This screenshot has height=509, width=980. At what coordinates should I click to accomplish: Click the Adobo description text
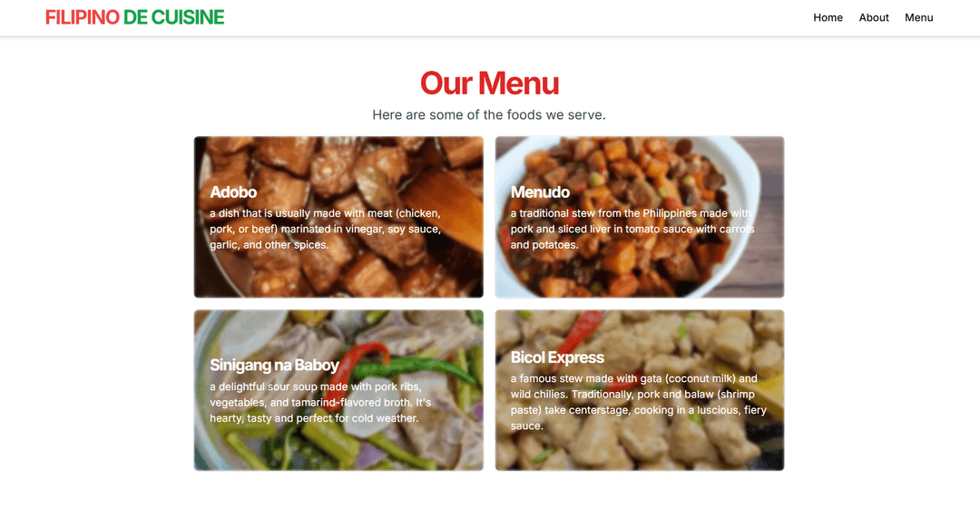click(x=327, y=229)
